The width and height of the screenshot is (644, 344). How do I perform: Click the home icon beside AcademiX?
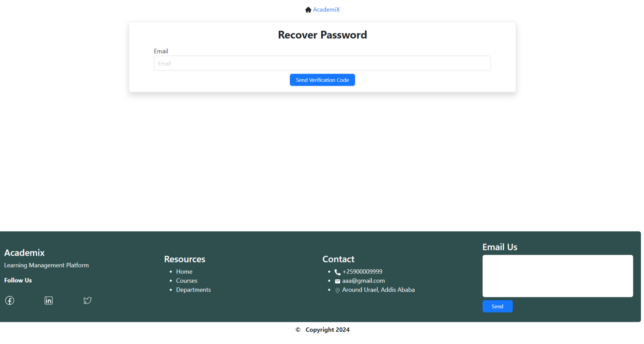pos(308,10)
